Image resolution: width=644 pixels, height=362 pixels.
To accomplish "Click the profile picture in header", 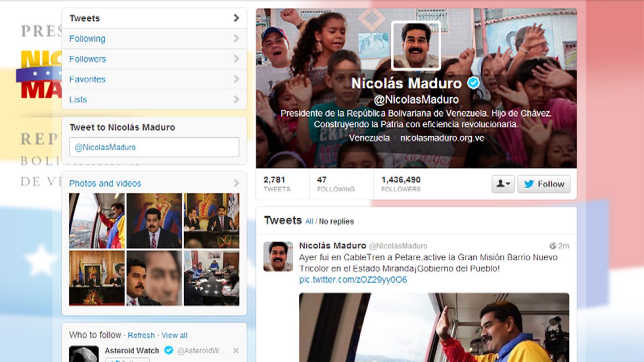I will click(x=416, y=45).
